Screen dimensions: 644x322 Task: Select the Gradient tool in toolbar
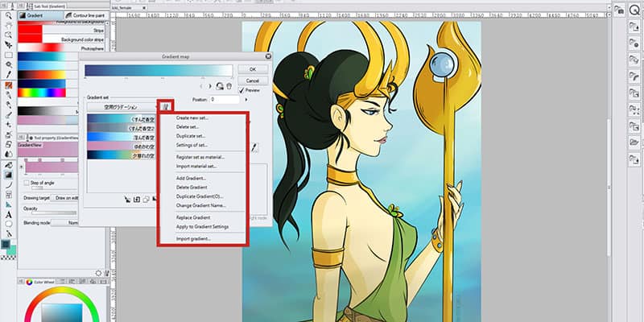point(9,175)
